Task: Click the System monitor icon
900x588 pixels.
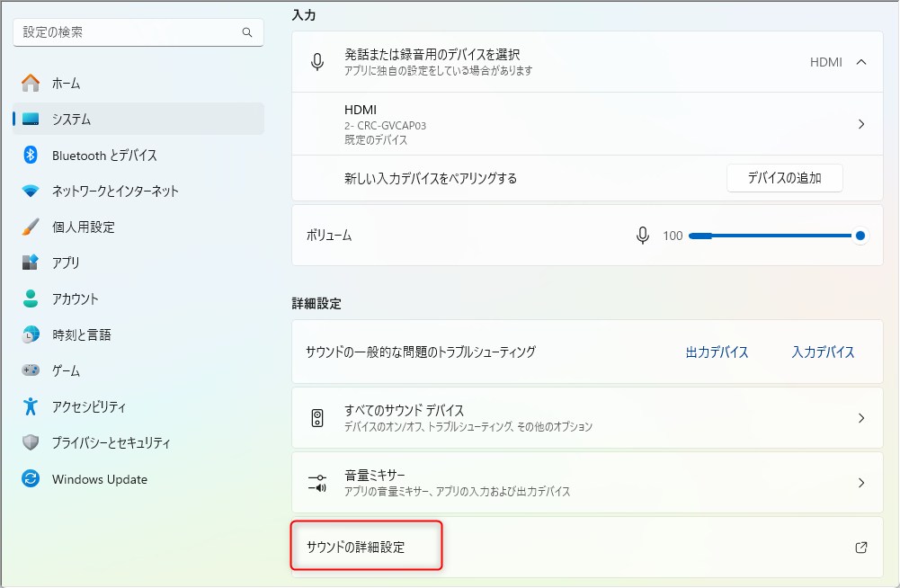Action: (x=31, y=119)
